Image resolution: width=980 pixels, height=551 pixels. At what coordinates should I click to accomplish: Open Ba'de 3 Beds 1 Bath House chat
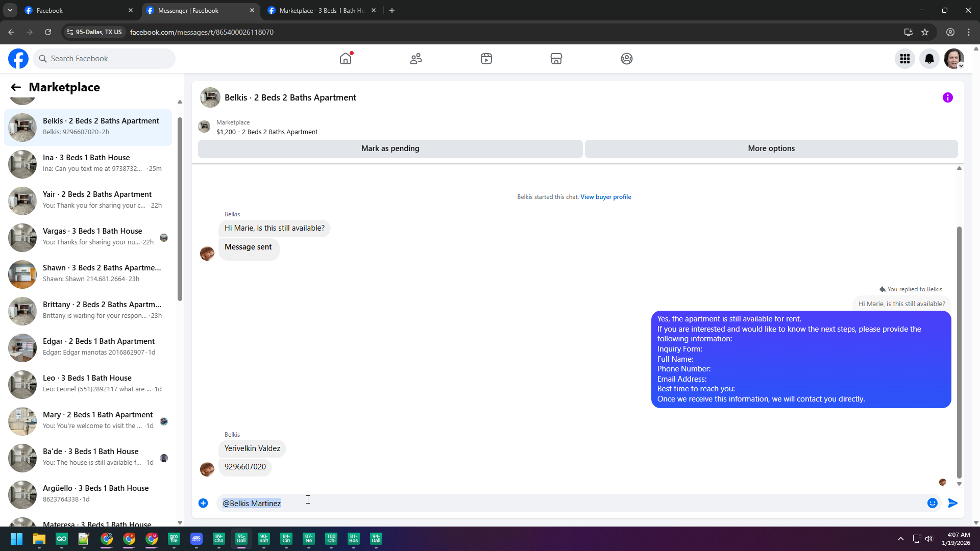pyautogui.click(x=88, y=458)
